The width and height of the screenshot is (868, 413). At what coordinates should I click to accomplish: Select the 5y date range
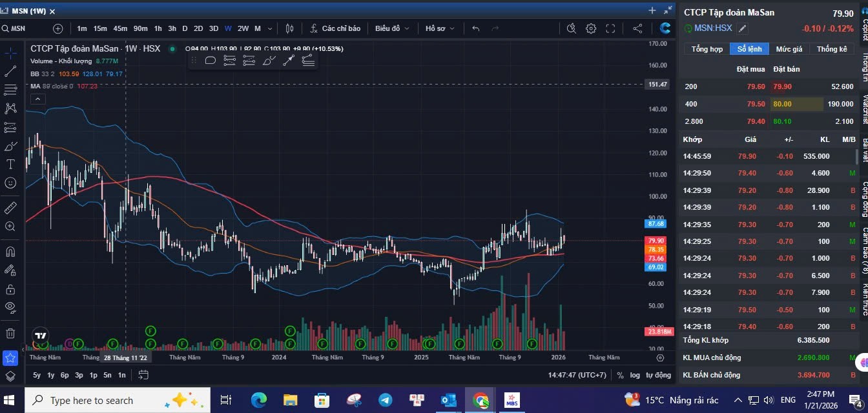[x=37, y=375]
